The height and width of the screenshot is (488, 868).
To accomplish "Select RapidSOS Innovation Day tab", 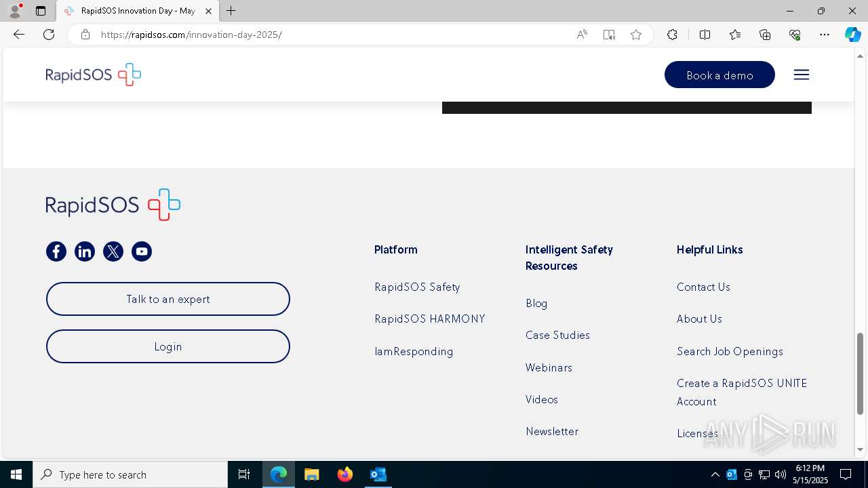I will tap(138, 11).
